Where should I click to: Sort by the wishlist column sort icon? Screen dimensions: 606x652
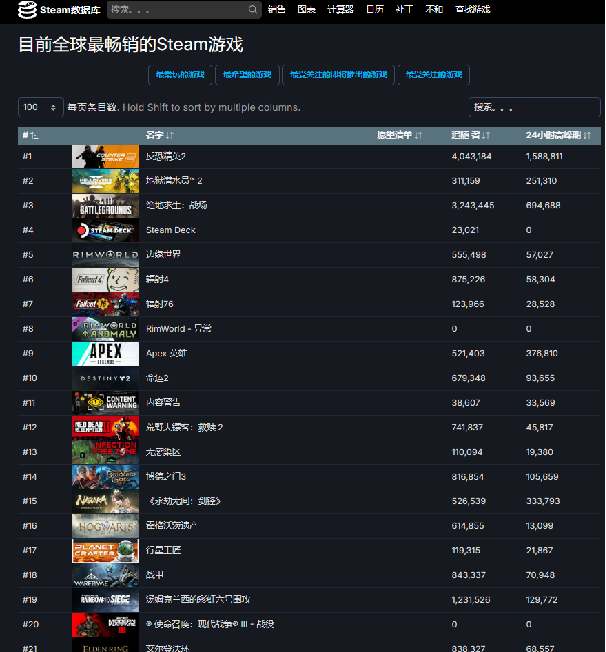coord(418,135)
